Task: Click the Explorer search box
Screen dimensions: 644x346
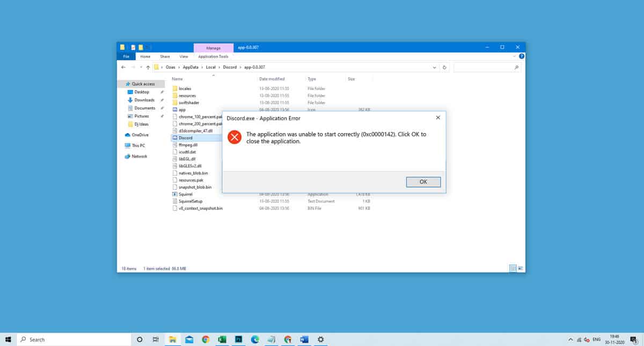Action: (x=487, y=68)
